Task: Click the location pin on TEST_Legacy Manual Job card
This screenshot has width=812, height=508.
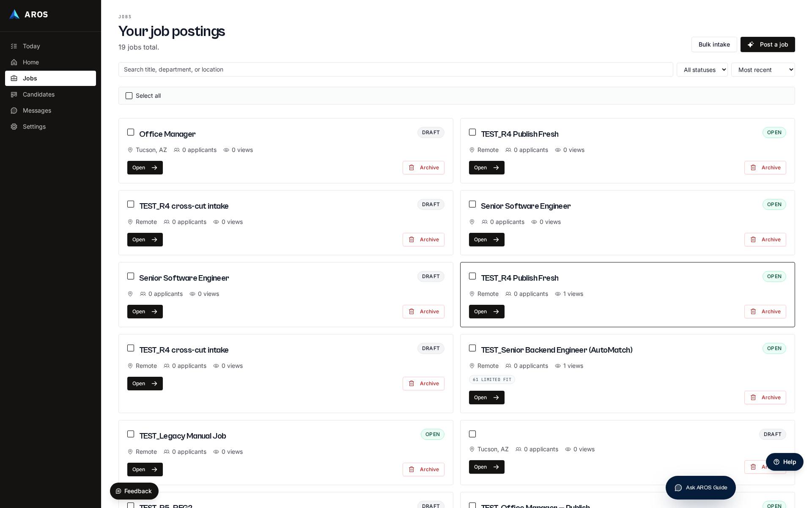Action: click(130, 452)
